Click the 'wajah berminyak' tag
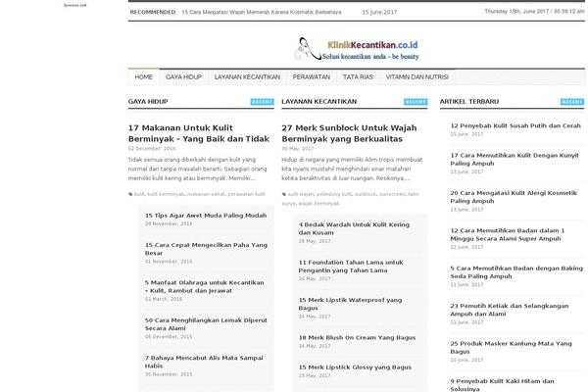The image size is (588, 392). (x=318, y=204)
